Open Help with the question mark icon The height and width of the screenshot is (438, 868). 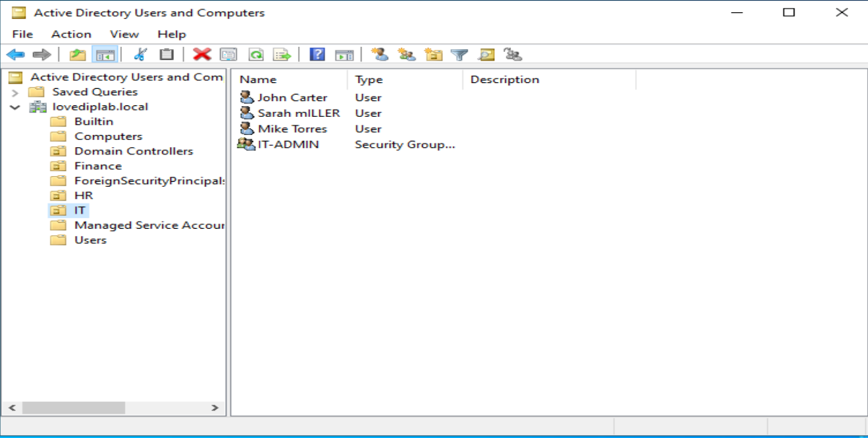(x=317, y=55)
